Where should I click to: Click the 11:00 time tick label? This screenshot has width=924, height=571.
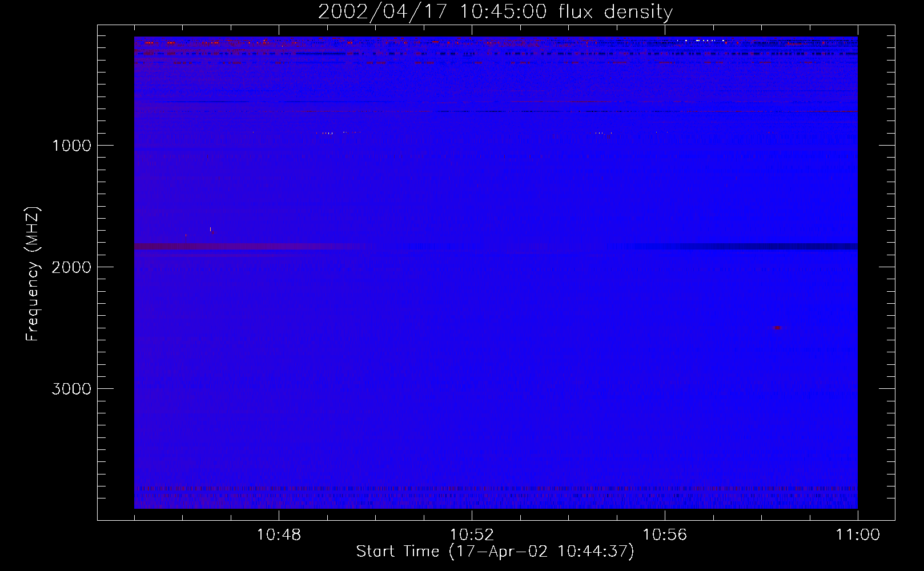(858, 535)
